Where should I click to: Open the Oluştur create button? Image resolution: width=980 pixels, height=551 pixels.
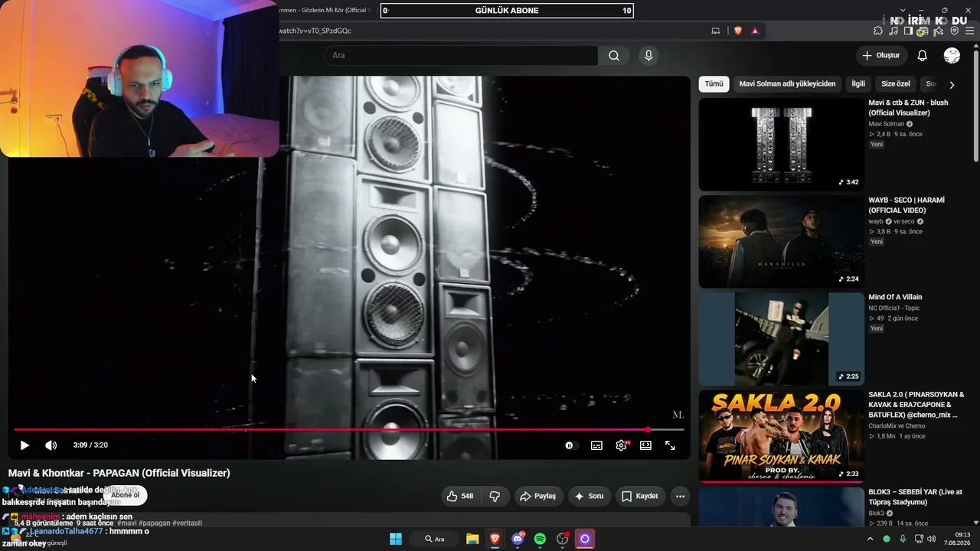tap(881, 55)
